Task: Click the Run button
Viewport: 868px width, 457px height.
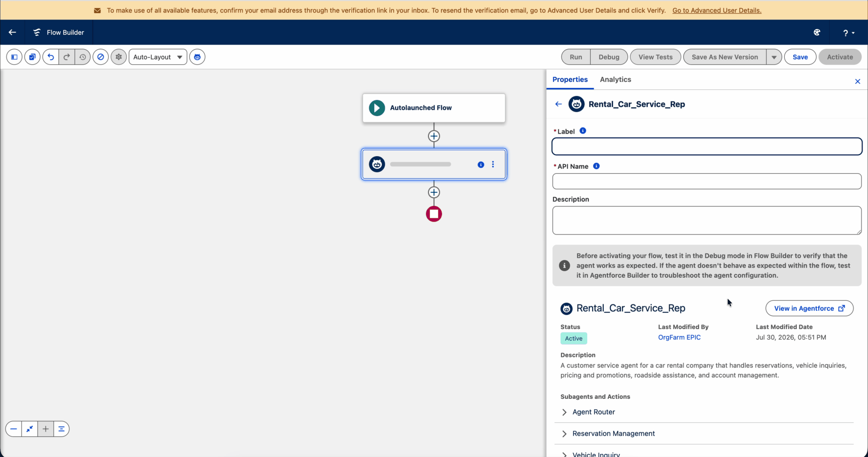Action: click(576, 57)
